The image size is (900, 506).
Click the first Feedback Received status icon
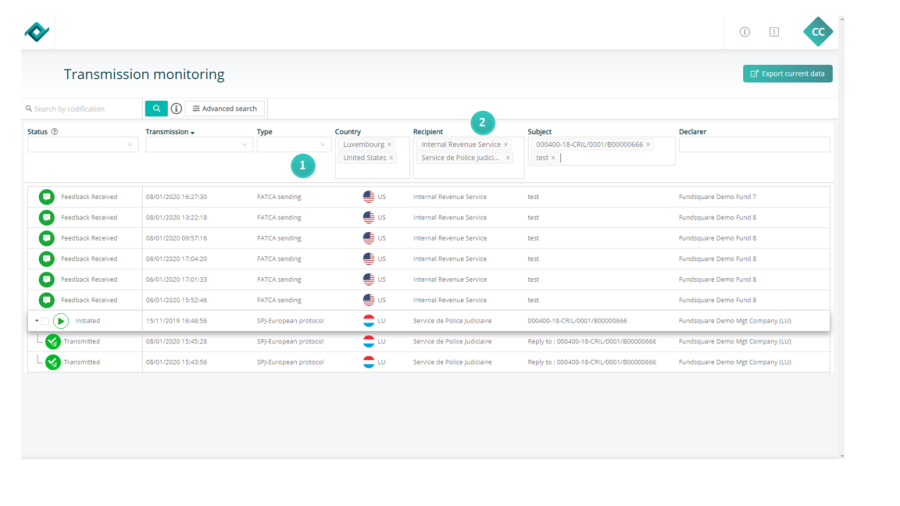coord(46,197)
